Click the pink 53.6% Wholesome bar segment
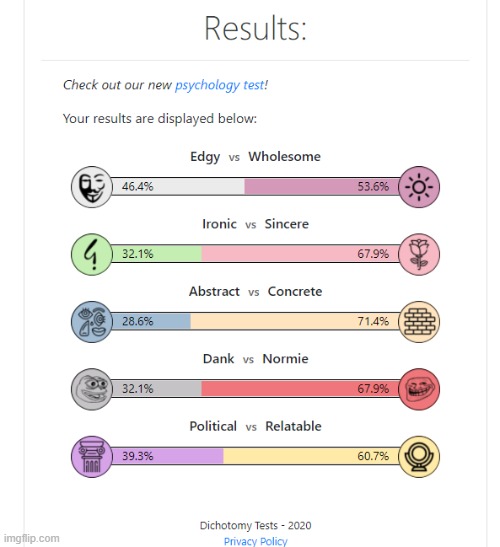 [321, 187]
